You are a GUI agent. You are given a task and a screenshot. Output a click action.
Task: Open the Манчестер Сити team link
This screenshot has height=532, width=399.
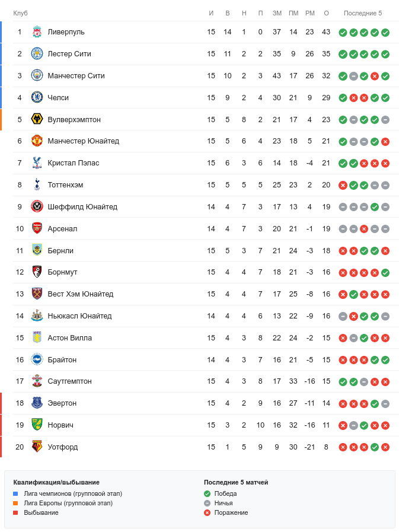click(76, 76)
